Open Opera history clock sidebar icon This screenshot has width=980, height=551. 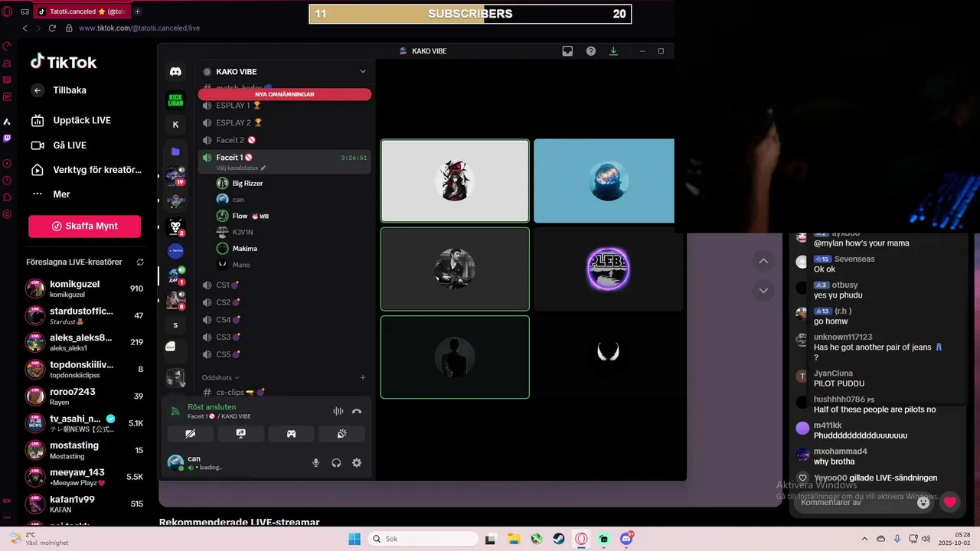(7, 181)
